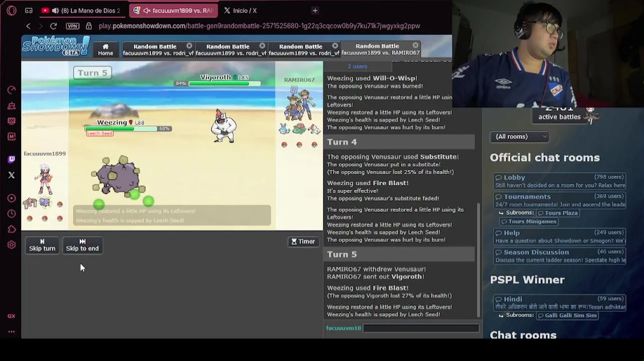Click the GX logo in the sidebar
Image resolution: width=644 pixels, height=361 pixels.
[12, 316]
